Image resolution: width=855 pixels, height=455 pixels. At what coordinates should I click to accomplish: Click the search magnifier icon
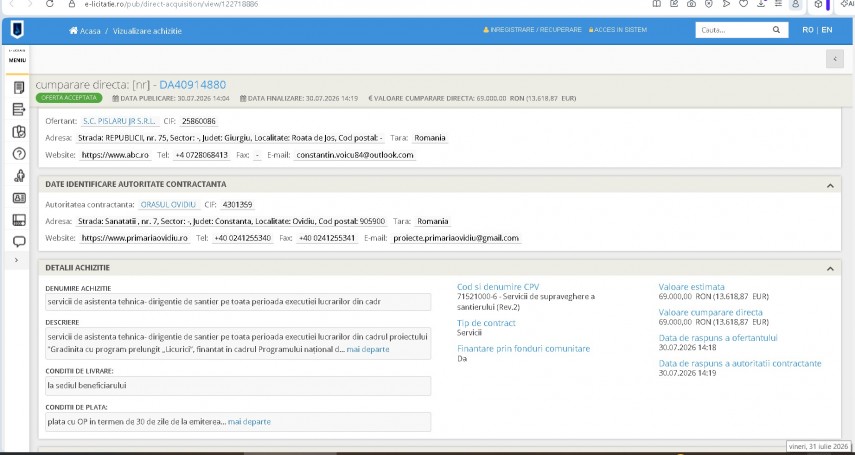click(x=776, y=30)
